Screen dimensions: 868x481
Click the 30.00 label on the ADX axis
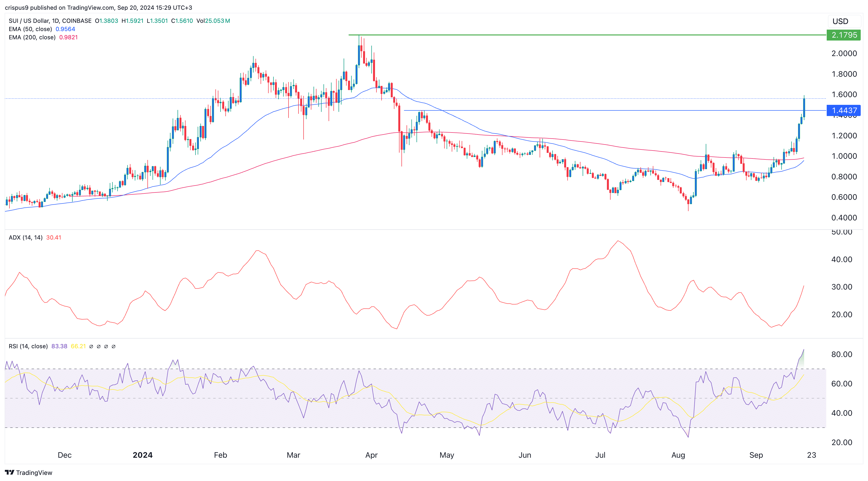click(842, 287)
